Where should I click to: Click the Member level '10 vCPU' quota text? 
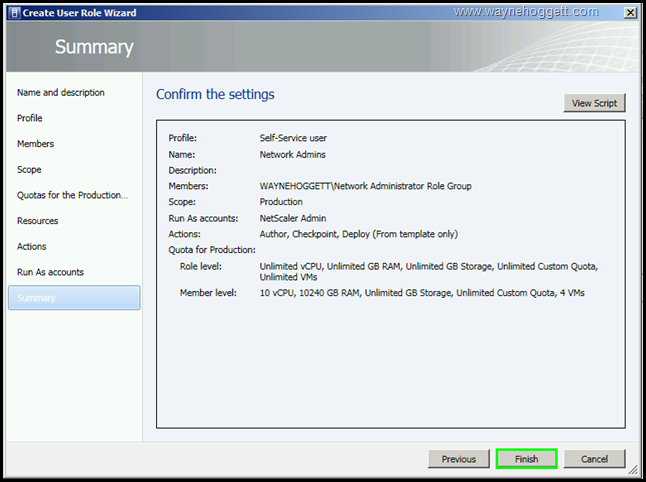click(x=422, y=293)
